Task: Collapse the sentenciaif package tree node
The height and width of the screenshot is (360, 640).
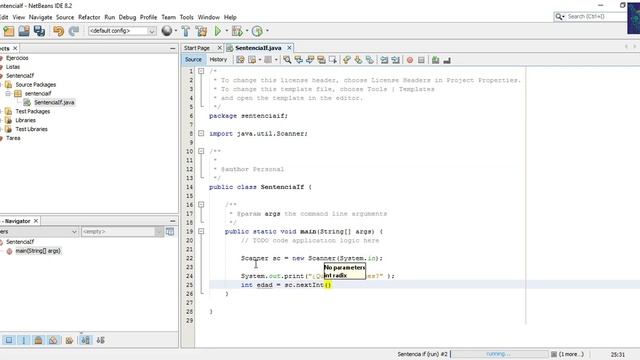Action: pyautogui.click(x=8, y=93)
